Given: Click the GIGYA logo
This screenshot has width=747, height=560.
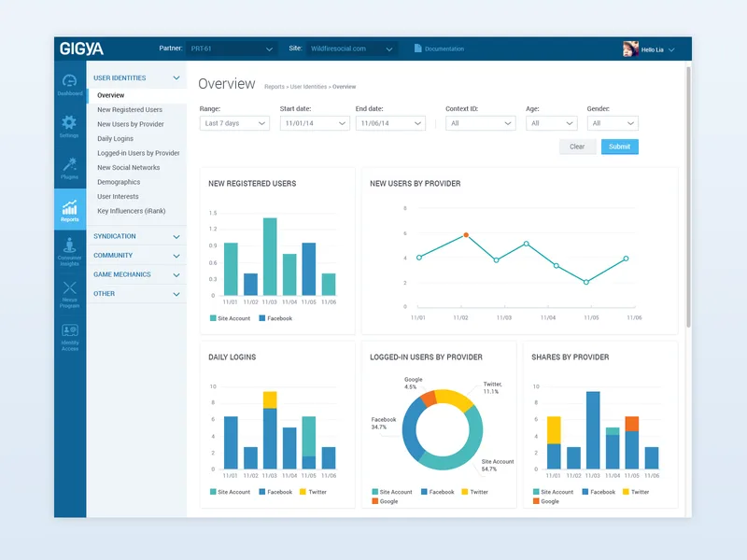Looking at the screenshot, I should (x=81, y=49).
